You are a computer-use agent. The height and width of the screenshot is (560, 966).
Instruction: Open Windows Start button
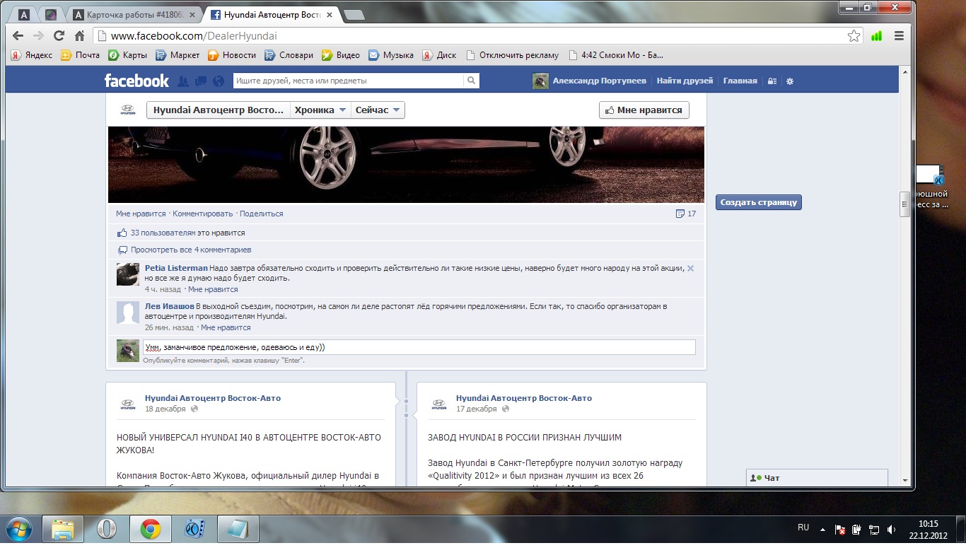click(x=18, y=529)
